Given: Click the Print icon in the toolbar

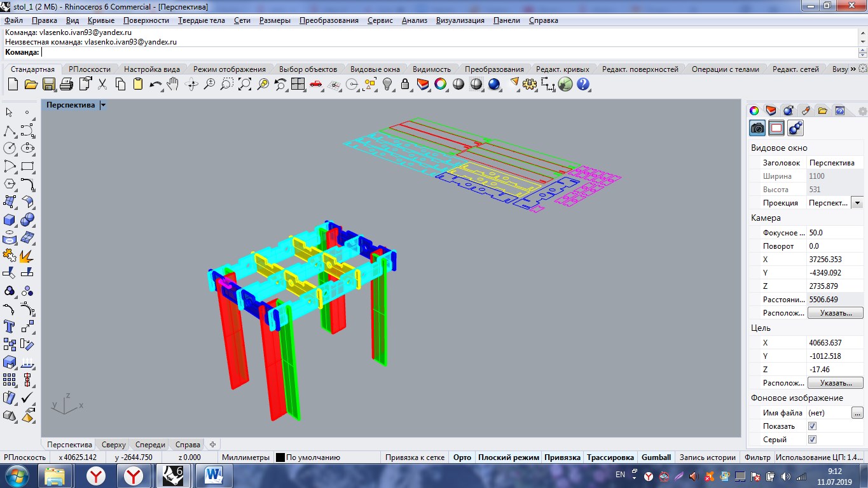Looking at the screenshot, I should tap(67, 84).
